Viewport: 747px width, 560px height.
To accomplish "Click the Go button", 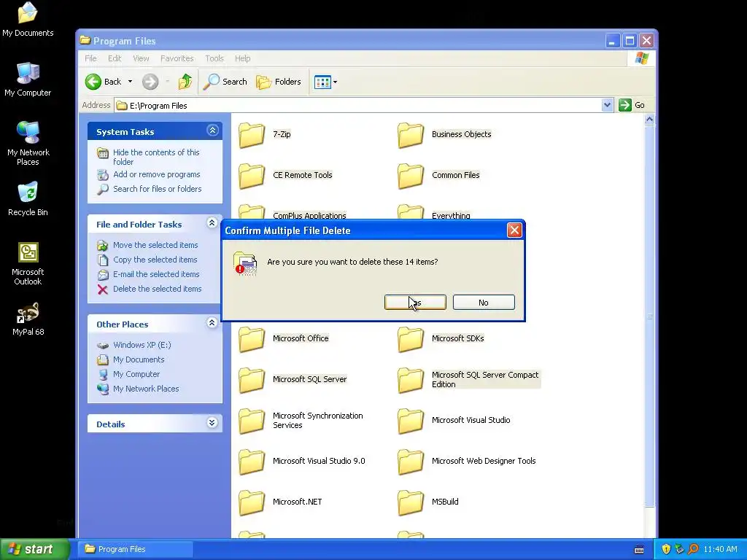I will coord(632,105).
